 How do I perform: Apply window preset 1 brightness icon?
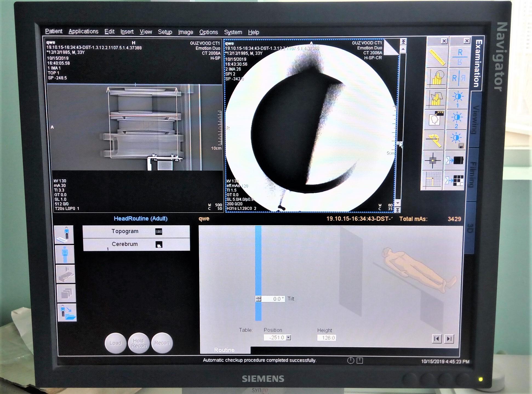457,99
